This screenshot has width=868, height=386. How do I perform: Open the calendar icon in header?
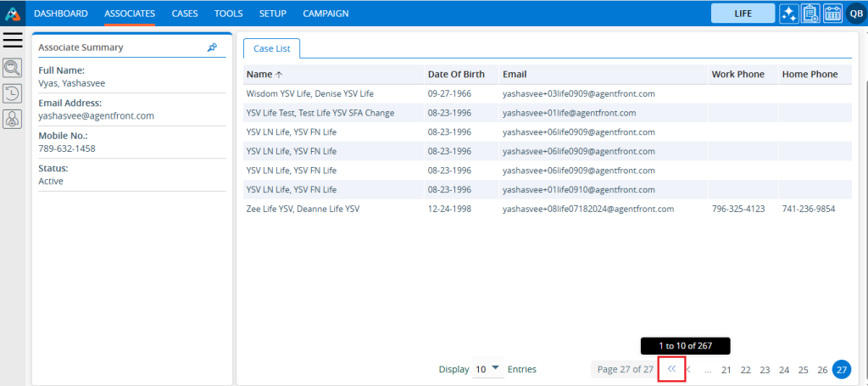pos(832,14)
